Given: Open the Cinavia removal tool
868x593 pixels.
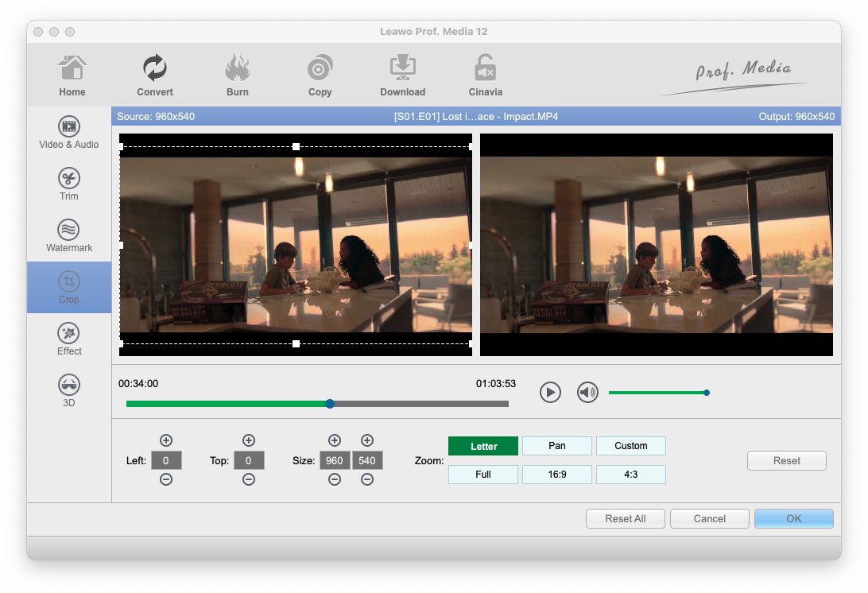Looking at the screenshot, I should [485, 75].
